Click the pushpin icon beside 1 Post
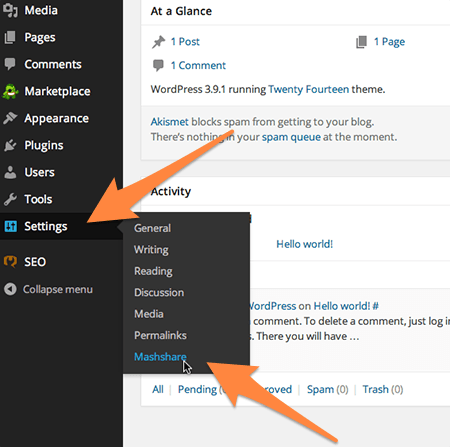This screenshot has width=450, height=447. pyautogui.click(x=158, y=42)
